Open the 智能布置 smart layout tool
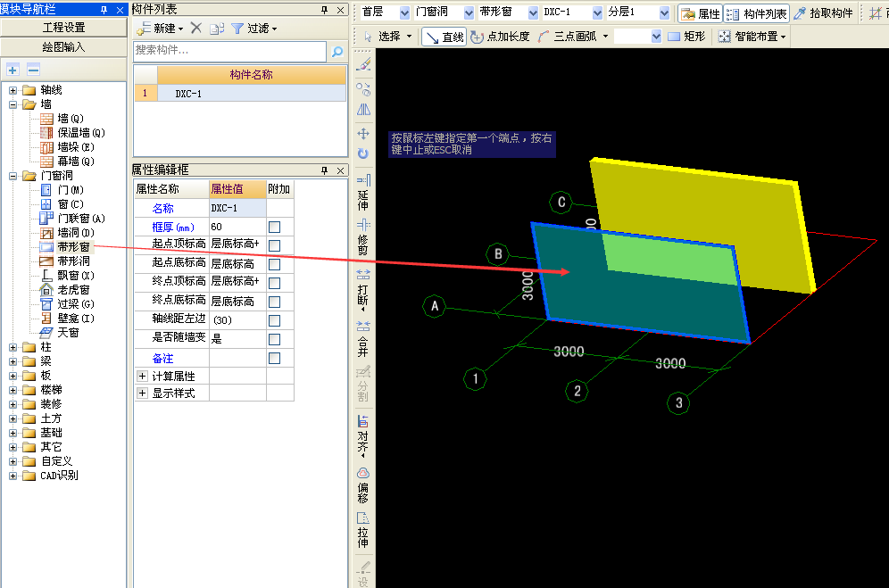The image size is (889, 588). [752, 37]
